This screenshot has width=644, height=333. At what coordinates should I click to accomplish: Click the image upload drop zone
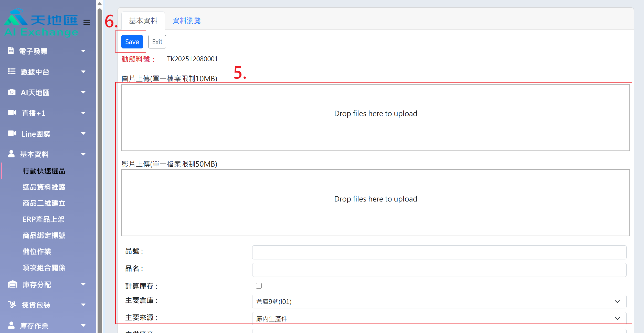click(375, 117)
